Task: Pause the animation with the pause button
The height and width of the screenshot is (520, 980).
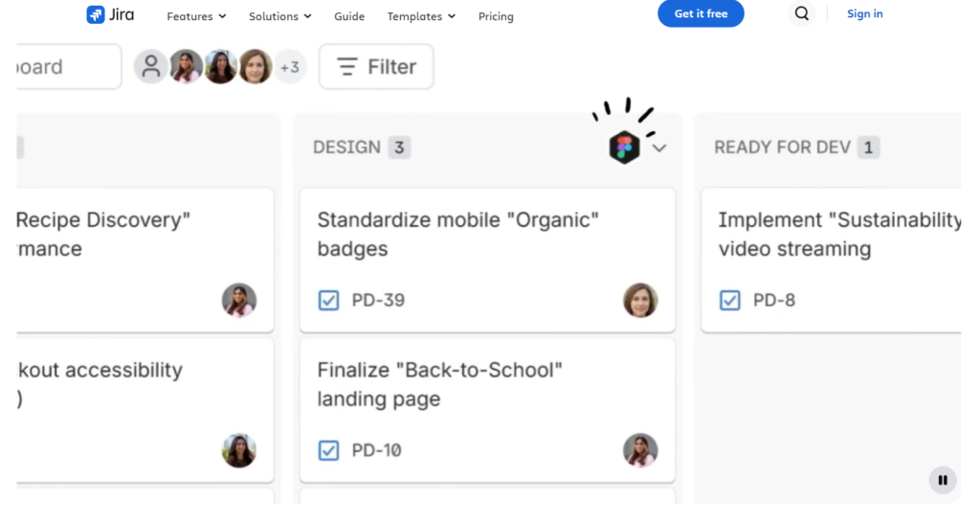Action: pyautogui.click(x=943, y=480)
